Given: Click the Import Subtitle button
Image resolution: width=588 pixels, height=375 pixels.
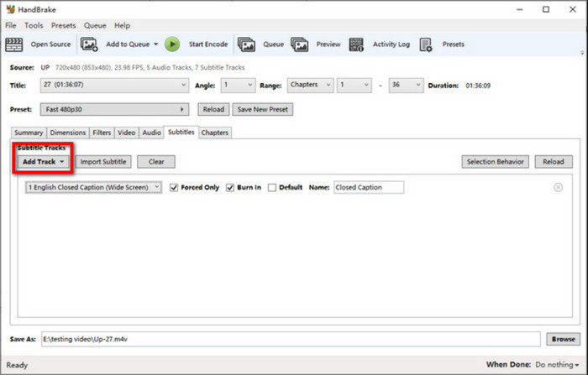Looking at the screenshot, I should [x=103, y=162].
